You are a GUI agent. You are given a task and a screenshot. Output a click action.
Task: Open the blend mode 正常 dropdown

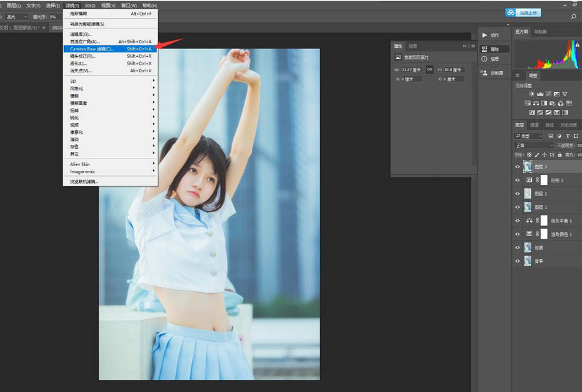point(529,146)
